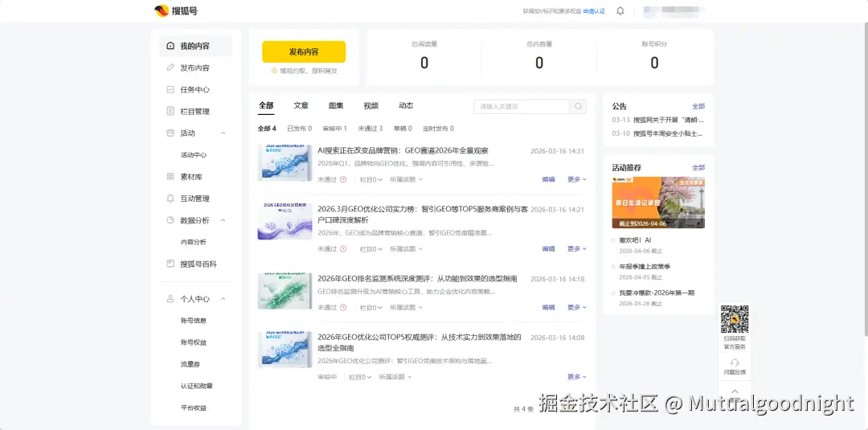Open 栏目0 dropdown for 2026.3月GEO article
Image resolution: width=868 pixels, height=430 pixels.
pos(371,249)
